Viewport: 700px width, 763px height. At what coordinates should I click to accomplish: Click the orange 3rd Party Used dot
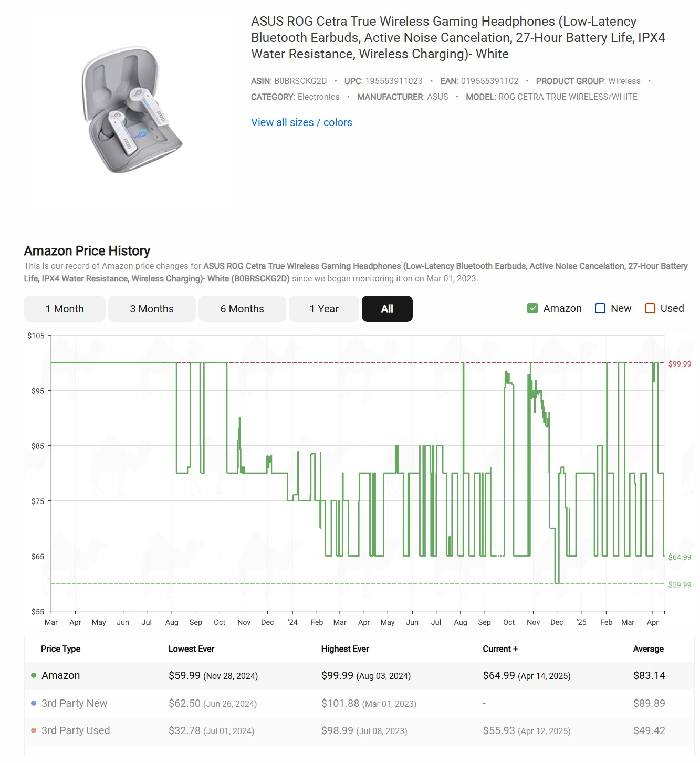34,730
